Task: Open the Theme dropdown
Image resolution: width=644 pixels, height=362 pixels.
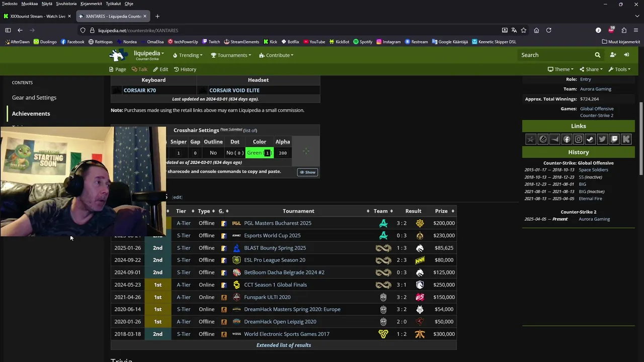Action: (x=561, y=69)
